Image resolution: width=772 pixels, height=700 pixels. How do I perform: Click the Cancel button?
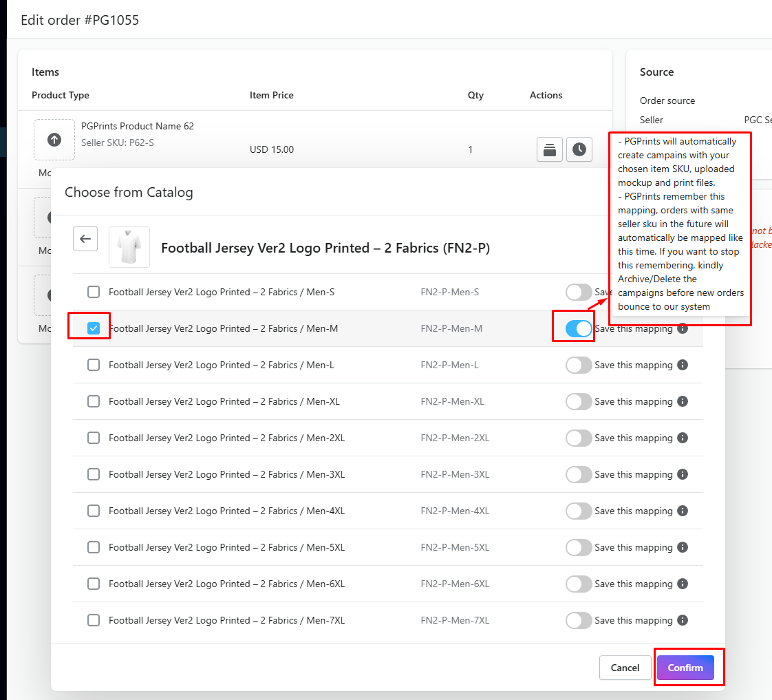pyautogui.click(x=625, y=668)
